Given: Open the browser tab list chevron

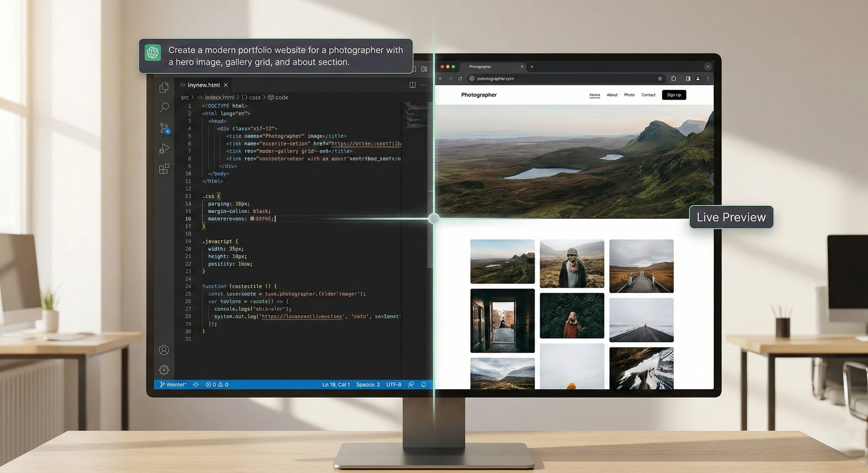Looking at the screenshot, I should pos(708,67).
